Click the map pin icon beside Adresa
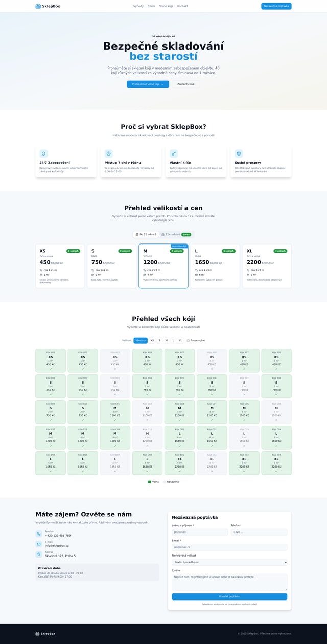327x644 pixels. point(39,554)
